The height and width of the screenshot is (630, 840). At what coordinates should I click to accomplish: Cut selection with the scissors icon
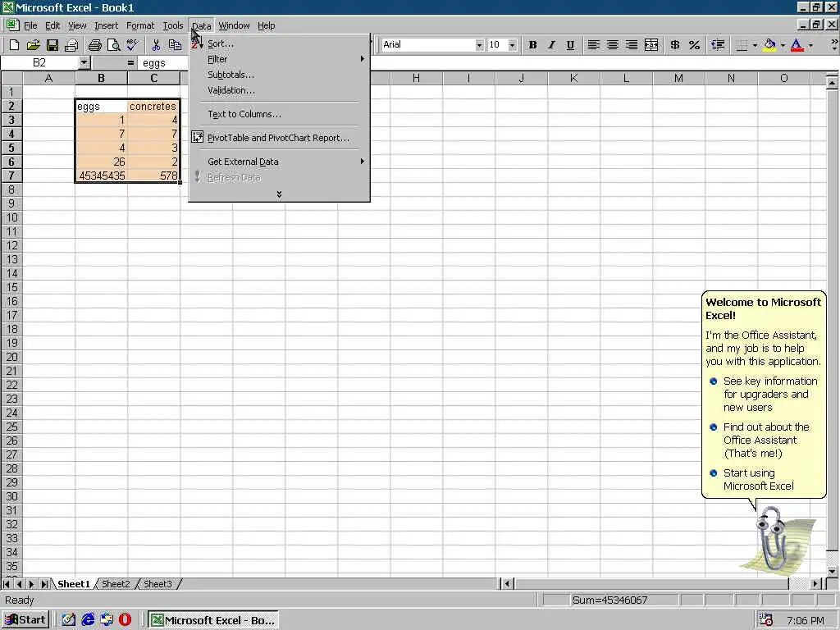(156, 45)
